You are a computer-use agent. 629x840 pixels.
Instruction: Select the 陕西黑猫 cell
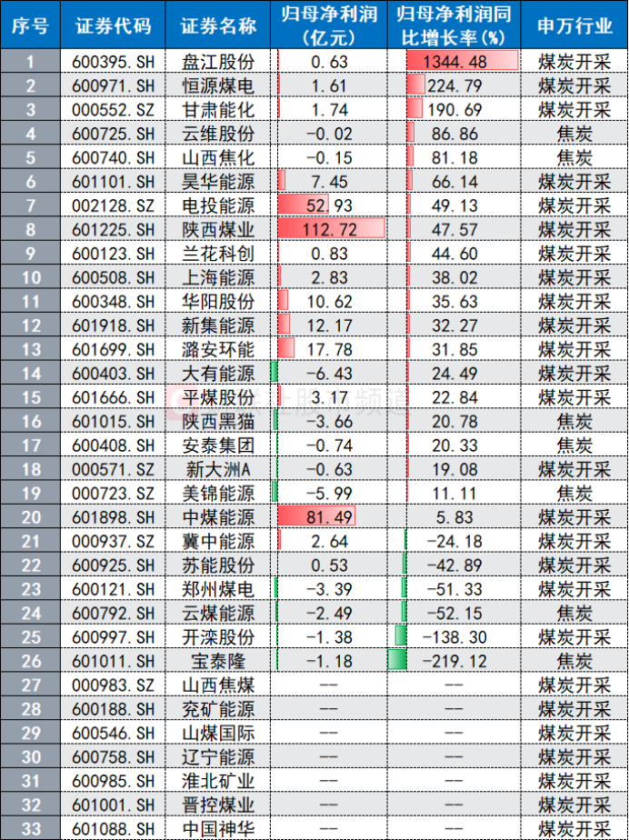217,422
